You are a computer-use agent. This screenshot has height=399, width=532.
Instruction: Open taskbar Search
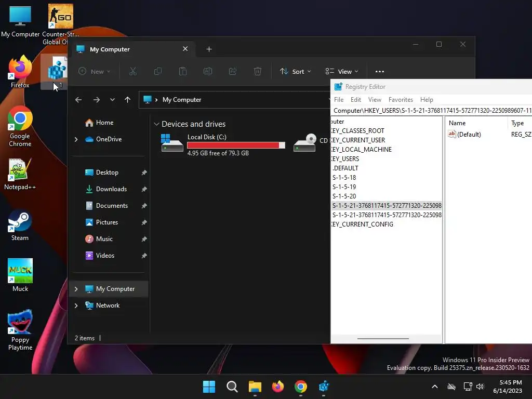pos(232,387)
